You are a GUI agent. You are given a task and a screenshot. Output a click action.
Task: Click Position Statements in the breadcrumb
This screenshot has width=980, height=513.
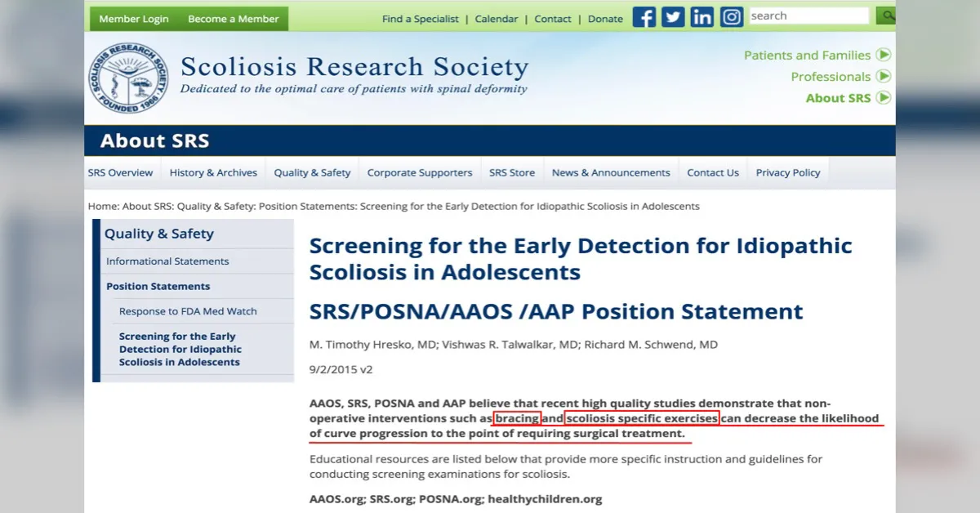pos(307,206)
